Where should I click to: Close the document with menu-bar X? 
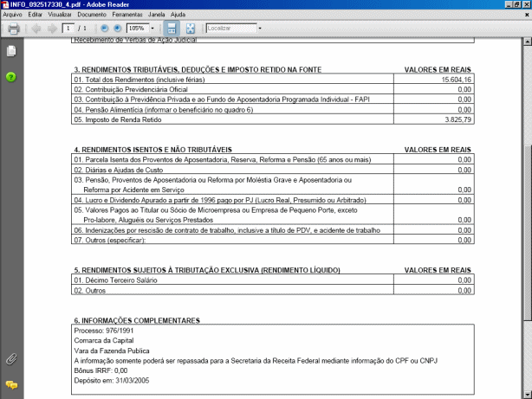pos(527,15)
